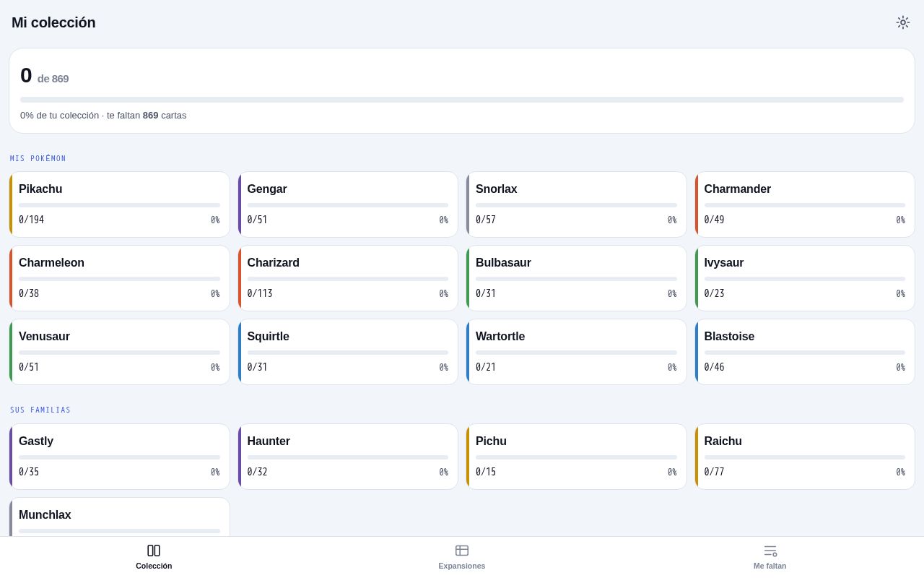
Task: Open the Bulbasaur card
Action: pos(576,278)
